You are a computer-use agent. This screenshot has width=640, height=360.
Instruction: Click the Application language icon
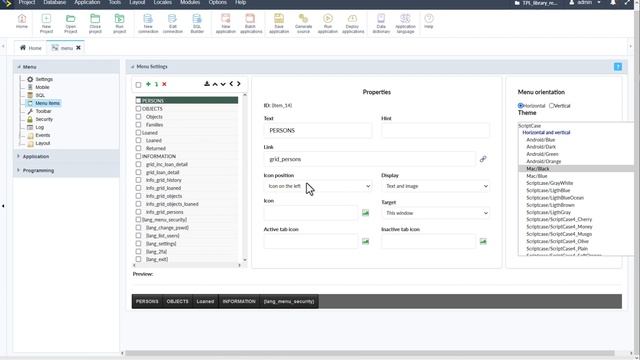pos(405,24)
